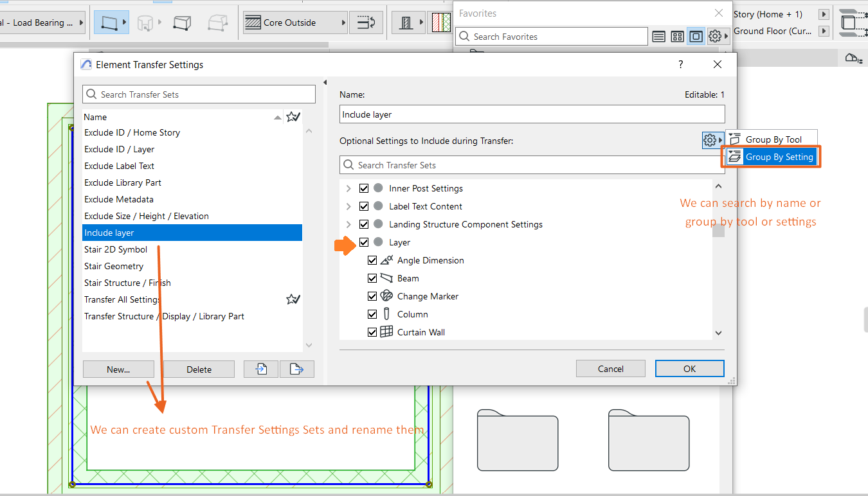
Task: Select Exclude ID / Home Story set
Action: click(x=192, y=132)
